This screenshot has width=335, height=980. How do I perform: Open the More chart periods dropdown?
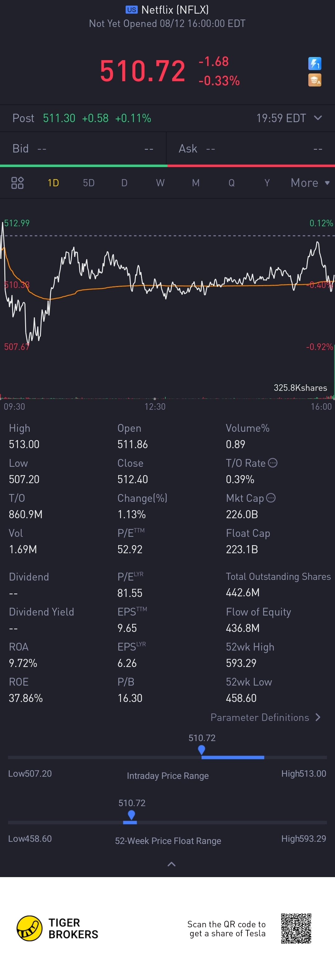(310, 183)
